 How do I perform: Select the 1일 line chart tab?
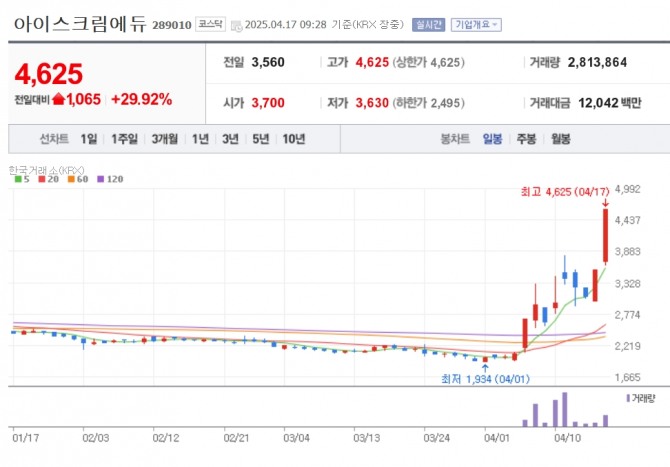coord(89,139)
